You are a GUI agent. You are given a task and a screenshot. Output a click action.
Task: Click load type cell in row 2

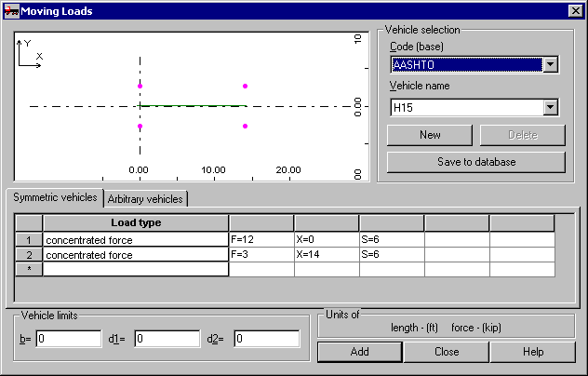point(136,254)
